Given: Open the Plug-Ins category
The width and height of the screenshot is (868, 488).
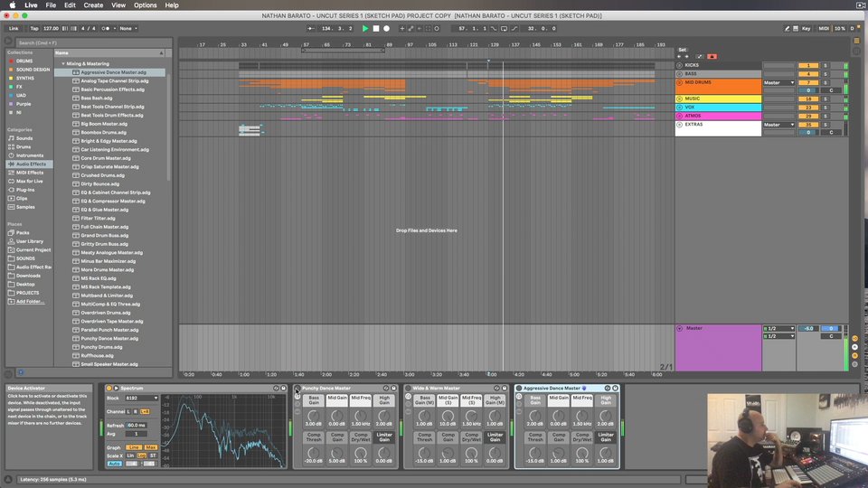Looking at the screenshot, I should point(25,190).
